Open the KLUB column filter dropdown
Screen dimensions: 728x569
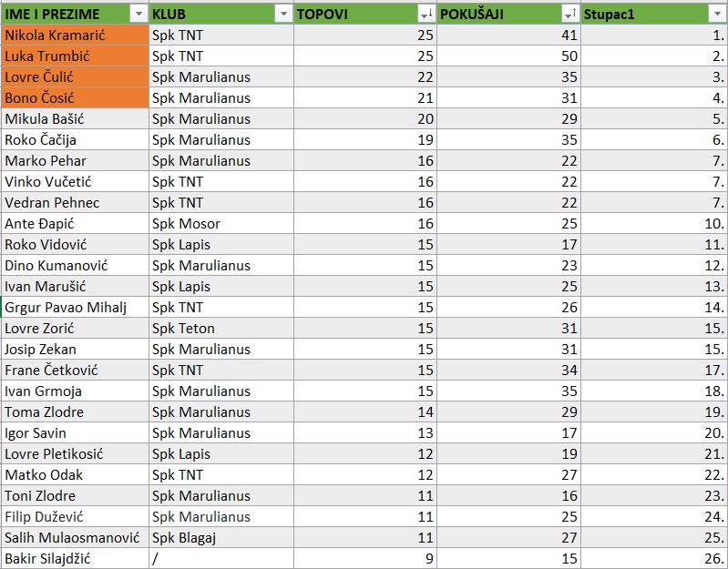click(282, 14)
